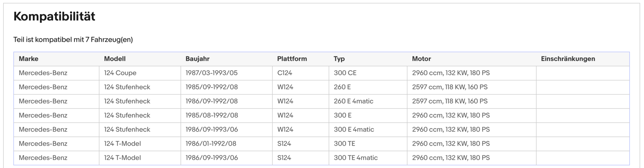The height and width of the screenshot is (168, 644).
Task: Select the motor cell in 260 E 4matic row
Action: tap(472, 101)
